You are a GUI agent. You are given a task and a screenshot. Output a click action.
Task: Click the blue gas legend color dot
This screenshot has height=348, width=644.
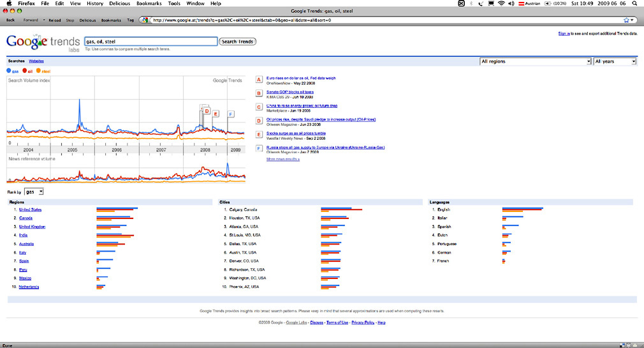coord(9,71)
